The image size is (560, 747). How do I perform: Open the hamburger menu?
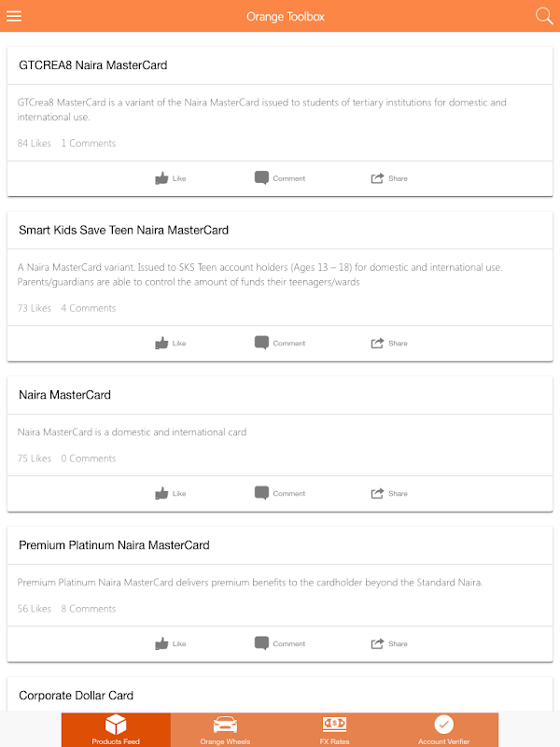[14, 16]
